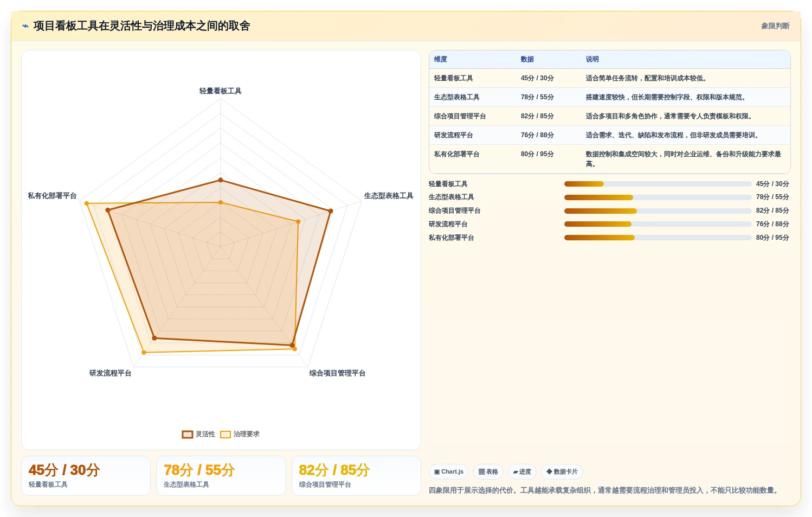Click the 76分 / 88分 value in the table
The width and height of the screenshot is (812, 517).
[x=537, y=135]
